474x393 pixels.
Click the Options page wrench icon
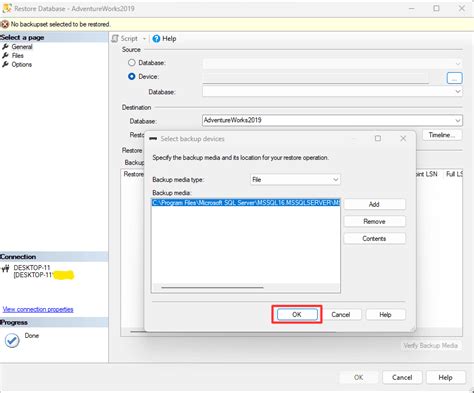[x=5, y=64]
